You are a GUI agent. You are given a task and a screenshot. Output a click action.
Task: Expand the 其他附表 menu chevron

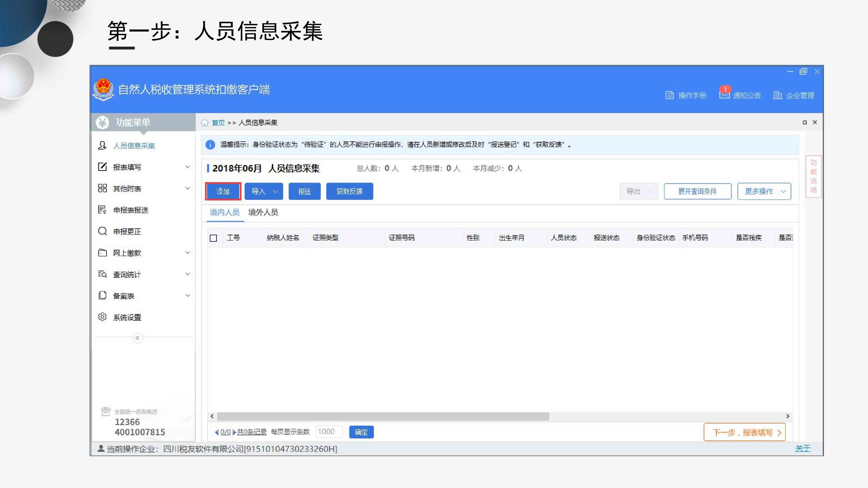point(188,188)
